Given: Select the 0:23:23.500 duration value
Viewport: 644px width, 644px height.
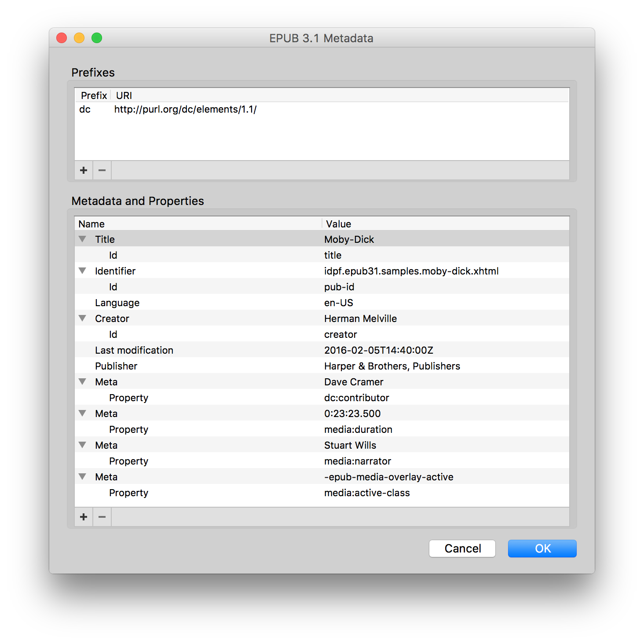Looking at the screenshot, I should pos(352,413).
